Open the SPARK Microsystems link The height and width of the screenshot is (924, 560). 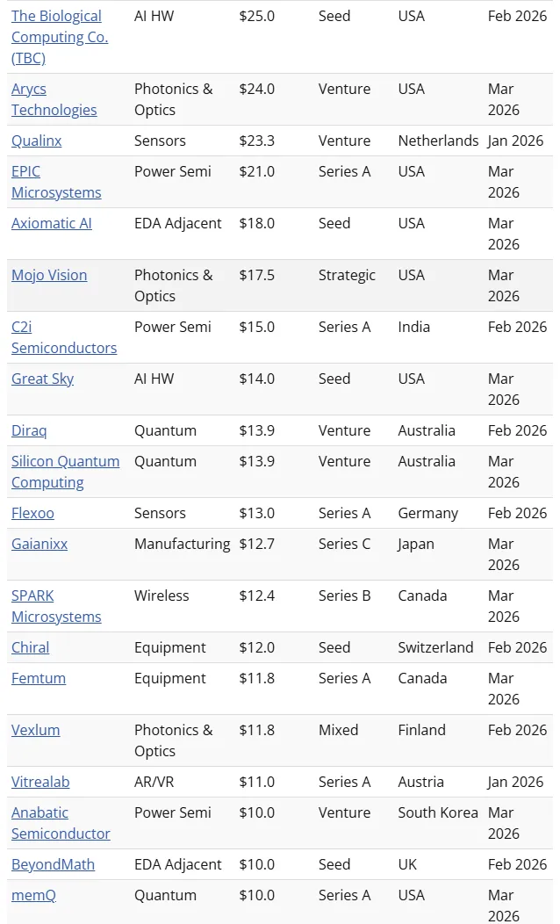(32, 596)
